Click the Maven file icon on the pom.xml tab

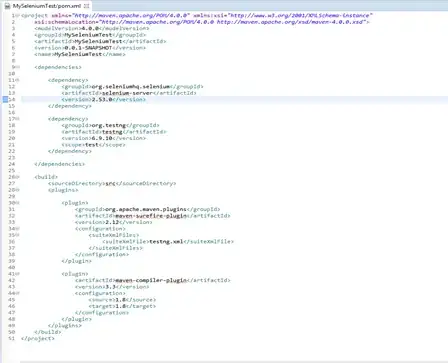tap(7, 6)
